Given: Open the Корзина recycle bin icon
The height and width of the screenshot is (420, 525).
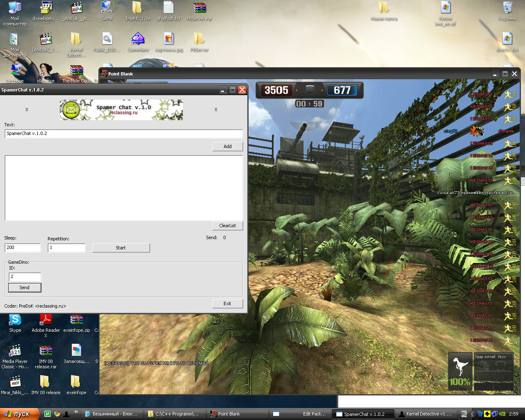Looking at the screenshot, I should tap(507, 11).
